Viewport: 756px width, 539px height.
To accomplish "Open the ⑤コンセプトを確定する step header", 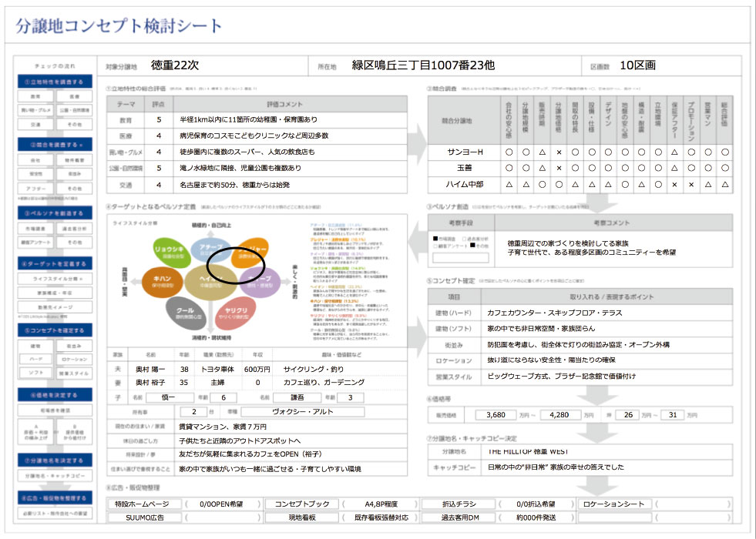I will pyautogui.click(x=55, y=330).
